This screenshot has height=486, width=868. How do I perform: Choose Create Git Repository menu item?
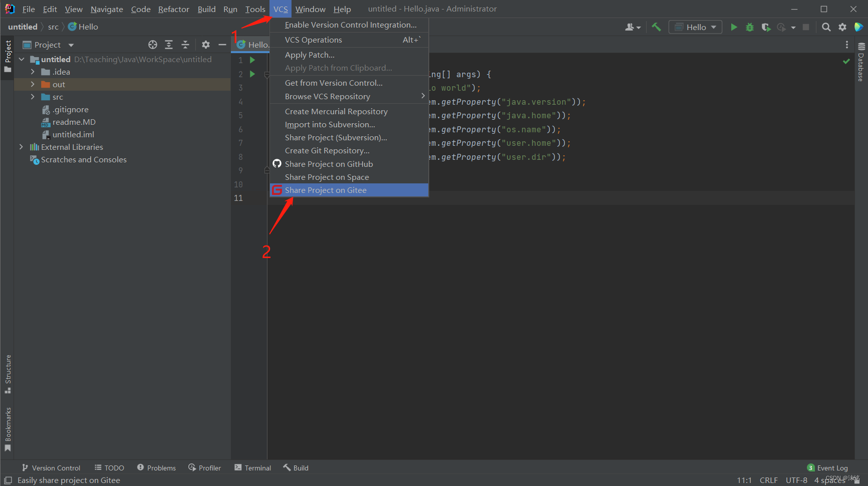[349, 150]
